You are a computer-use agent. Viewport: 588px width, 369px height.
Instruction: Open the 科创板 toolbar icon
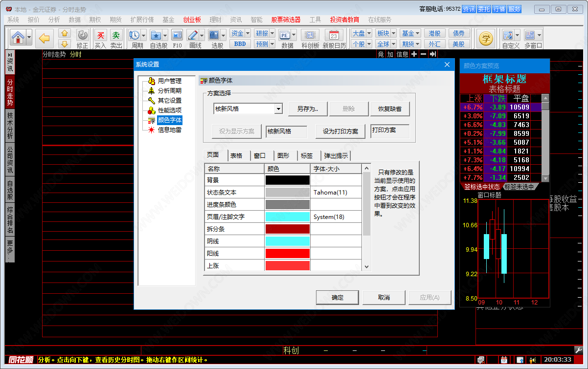(310, 35)
